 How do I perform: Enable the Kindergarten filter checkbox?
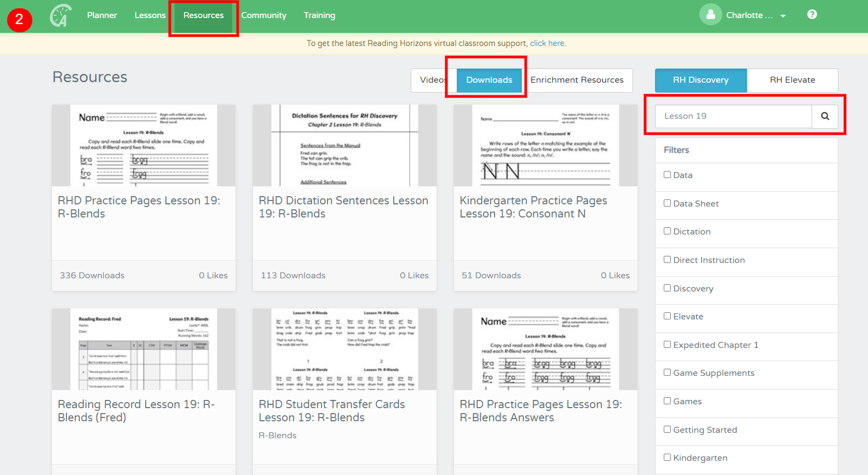coord(667,457)
